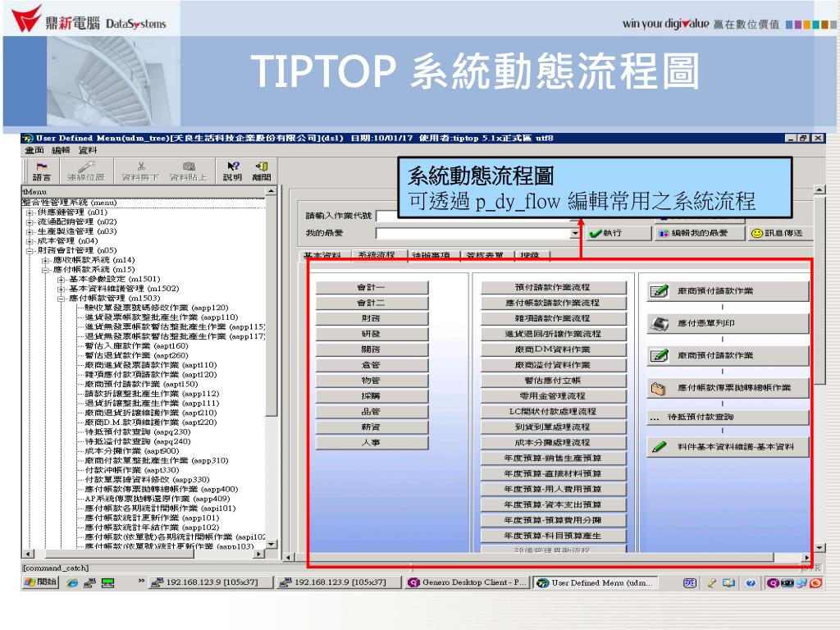
Task: Click the 會計一 department button
Action: click(x=372, y=288)
